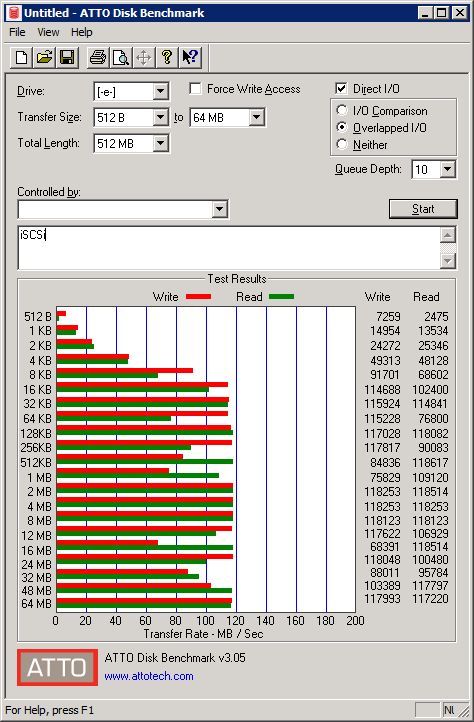This screenshot has width=474, height=722.
Task: Click the 64 MB write value 117993
Action: click(382, 599)
